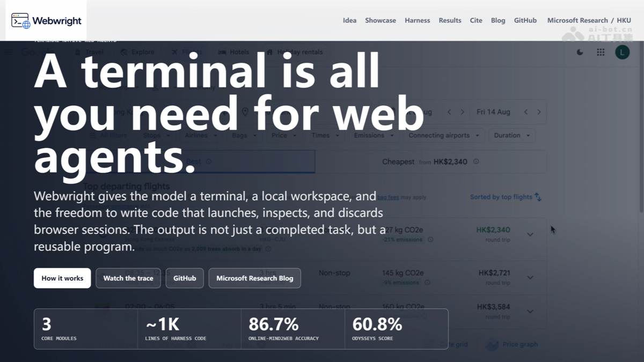
Task: Click the Webwright terminal-globe logo
Action: (21, 21)
